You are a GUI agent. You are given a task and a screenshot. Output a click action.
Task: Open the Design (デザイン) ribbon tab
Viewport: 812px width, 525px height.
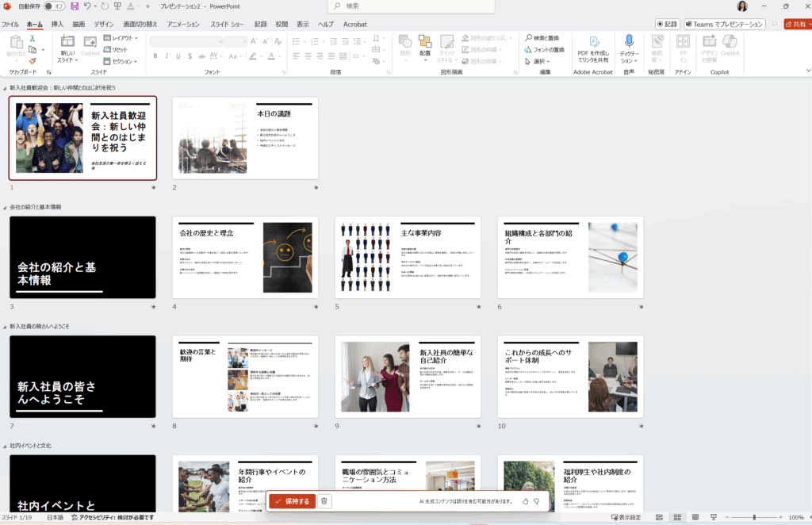pos(104,24)
